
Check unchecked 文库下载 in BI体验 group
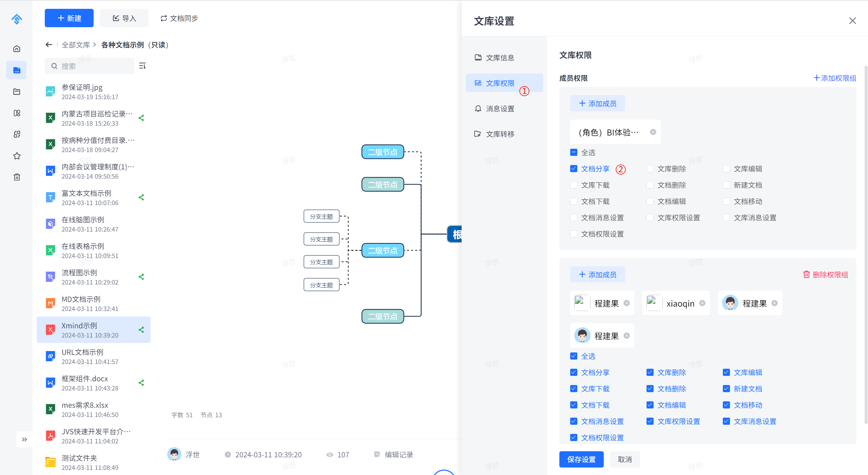pos(574,185)
